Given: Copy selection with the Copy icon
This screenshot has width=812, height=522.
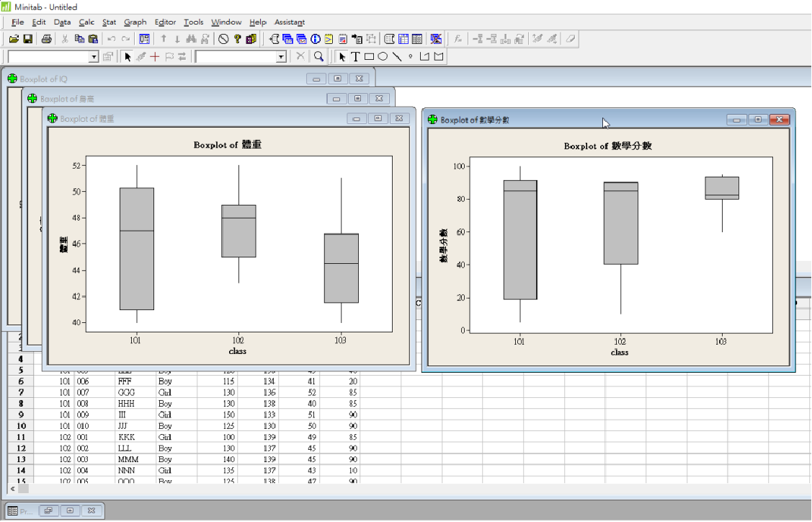Looking at the screenshot, I should click(79, 39).
